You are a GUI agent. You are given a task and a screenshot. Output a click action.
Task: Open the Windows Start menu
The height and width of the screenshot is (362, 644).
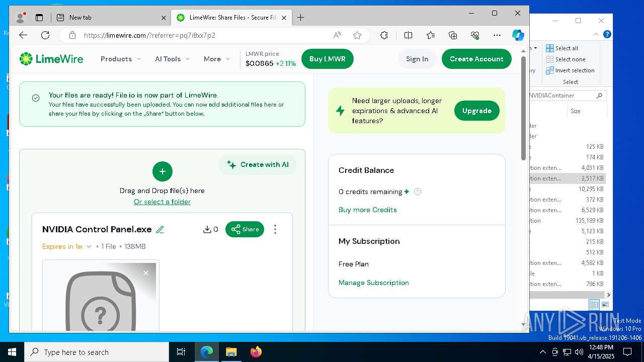[12, 352]
